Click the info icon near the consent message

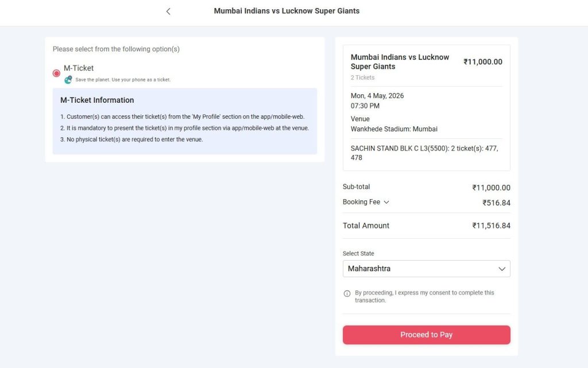pos(346,293)
